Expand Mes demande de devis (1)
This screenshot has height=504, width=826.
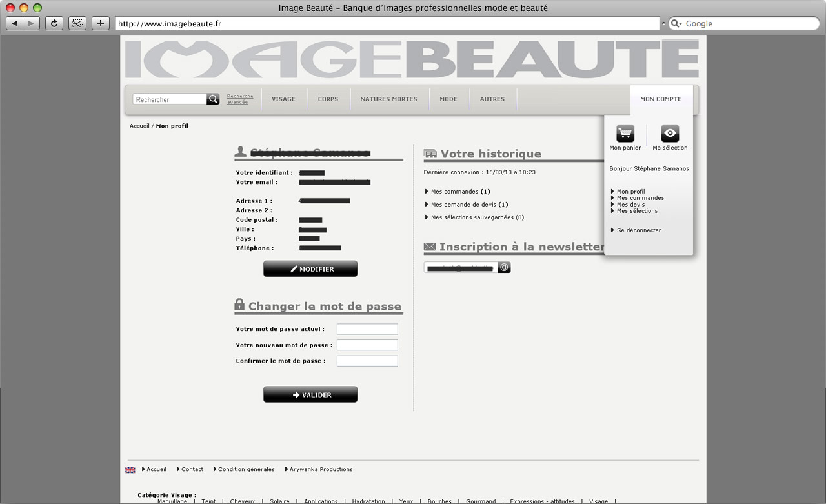[467, 205]
